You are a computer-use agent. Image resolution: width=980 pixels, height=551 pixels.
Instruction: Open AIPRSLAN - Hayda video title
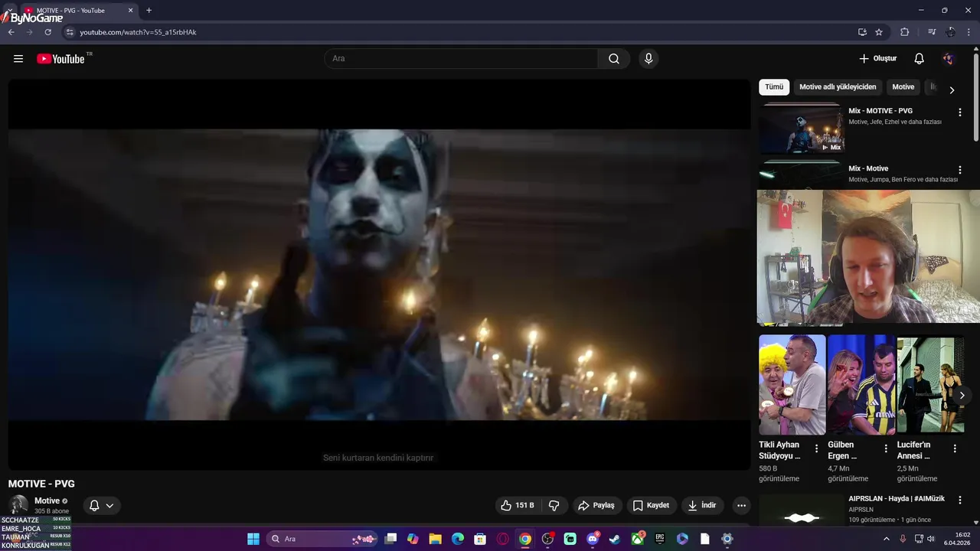click(x=897, y=499)
